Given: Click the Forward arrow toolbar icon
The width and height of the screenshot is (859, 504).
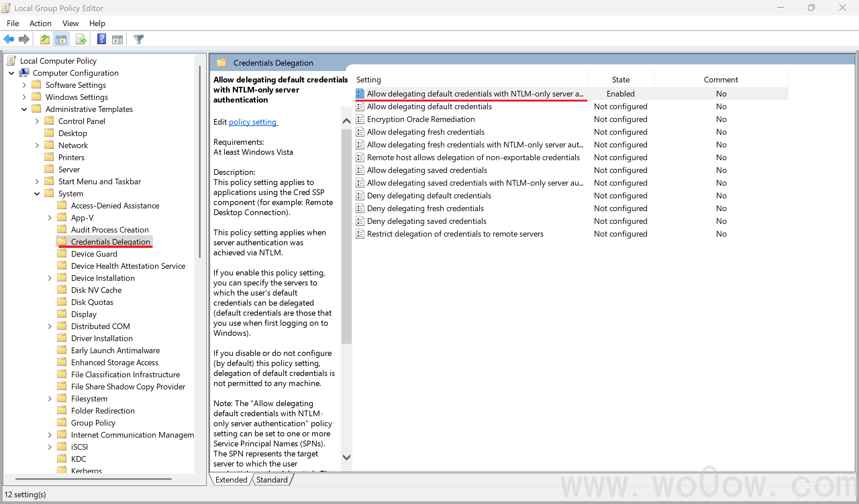Looking at the screenshot, I should 24,39.
